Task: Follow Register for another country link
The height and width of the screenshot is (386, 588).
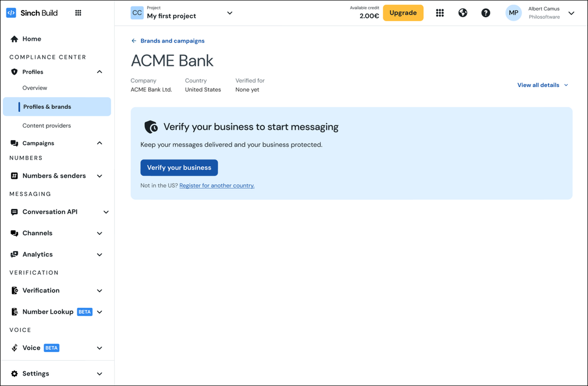Action: tap(217, 185)
